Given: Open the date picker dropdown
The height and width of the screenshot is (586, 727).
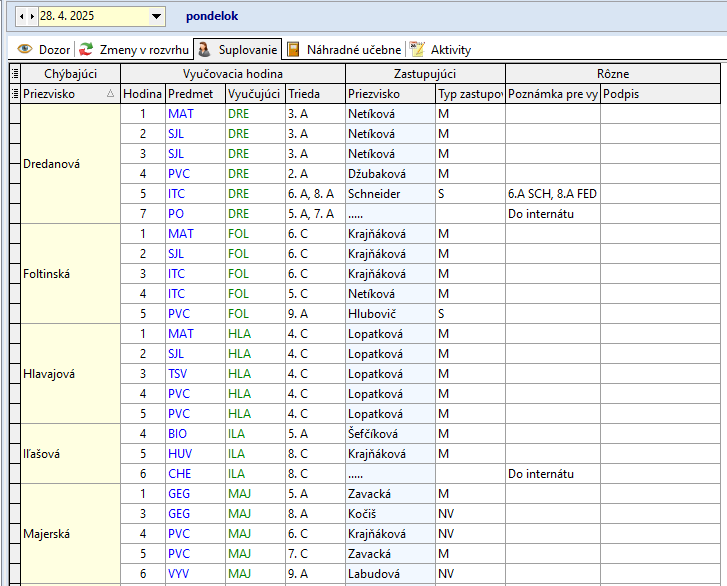Looking at the screenshot, I should point(156,17).
